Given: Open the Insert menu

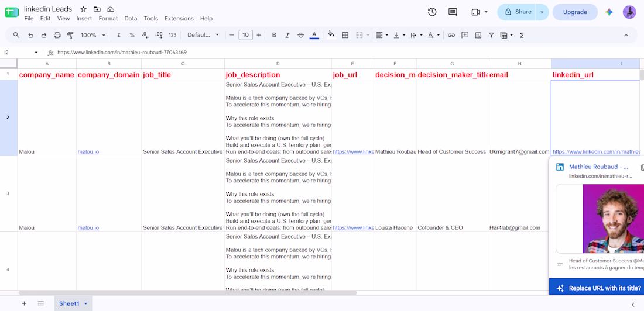Looking at the screenshot, I should tap(84, 19).
